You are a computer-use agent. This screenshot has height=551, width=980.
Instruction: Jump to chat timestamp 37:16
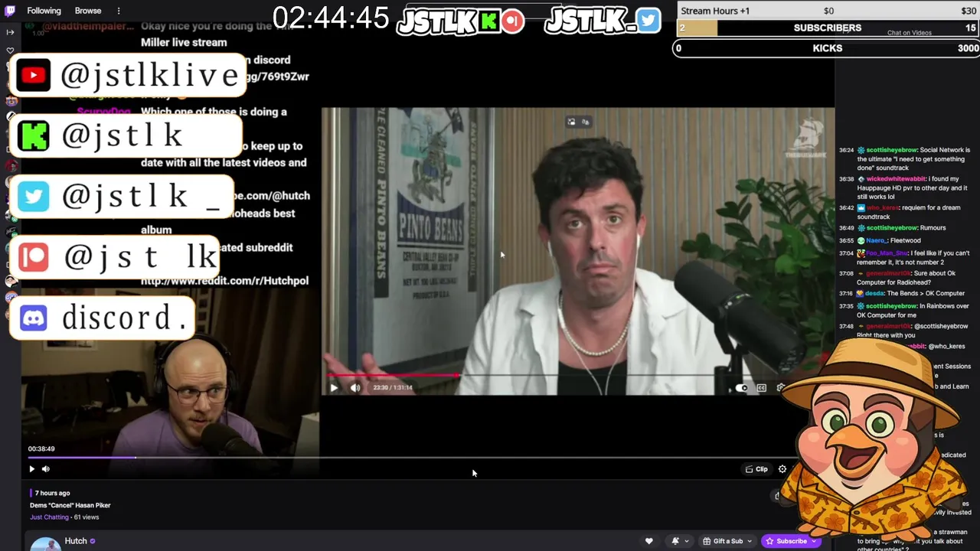pos(846,293)
